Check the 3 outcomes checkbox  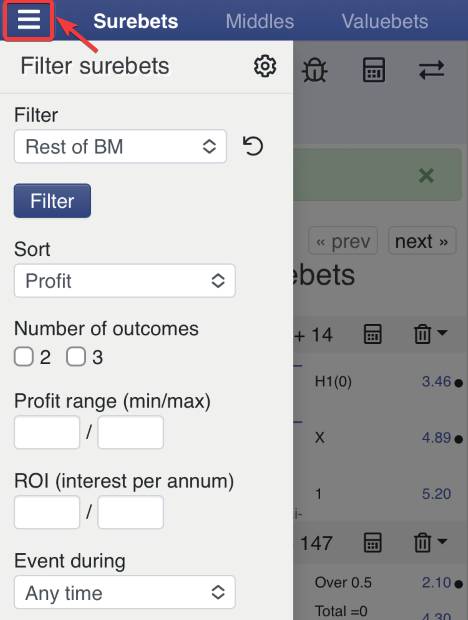[76, 357]
